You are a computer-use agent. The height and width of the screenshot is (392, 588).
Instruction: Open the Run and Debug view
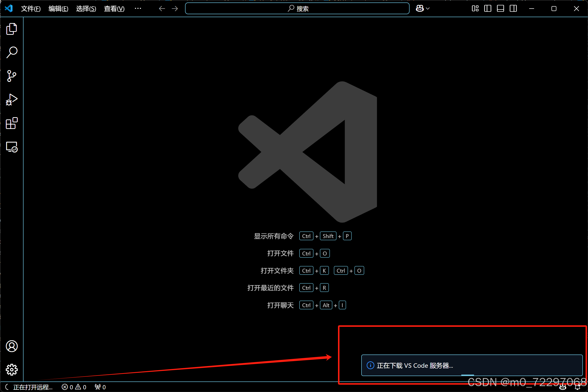pos(12,100)
